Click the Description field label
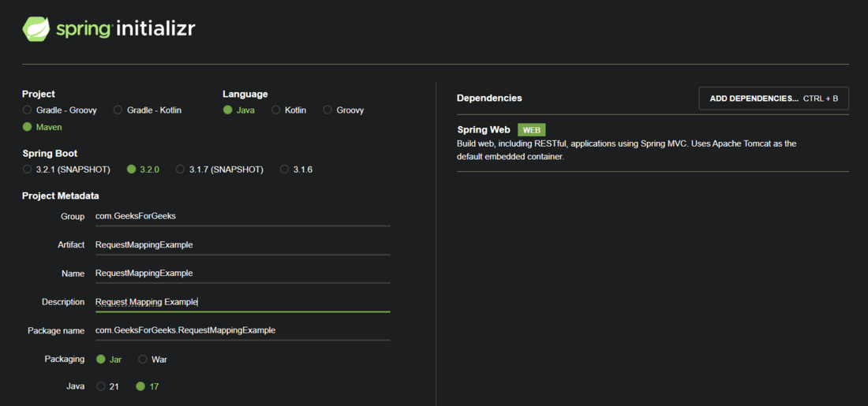Screen dimensions: 868x406 pos(63,302)
